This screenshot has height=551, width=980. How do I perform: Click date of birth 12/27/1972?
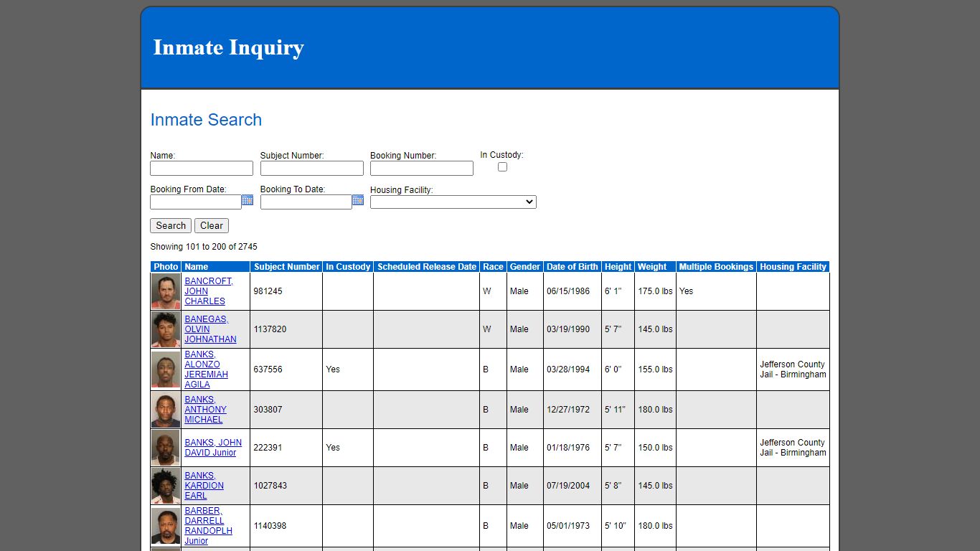tap(568, 410)
